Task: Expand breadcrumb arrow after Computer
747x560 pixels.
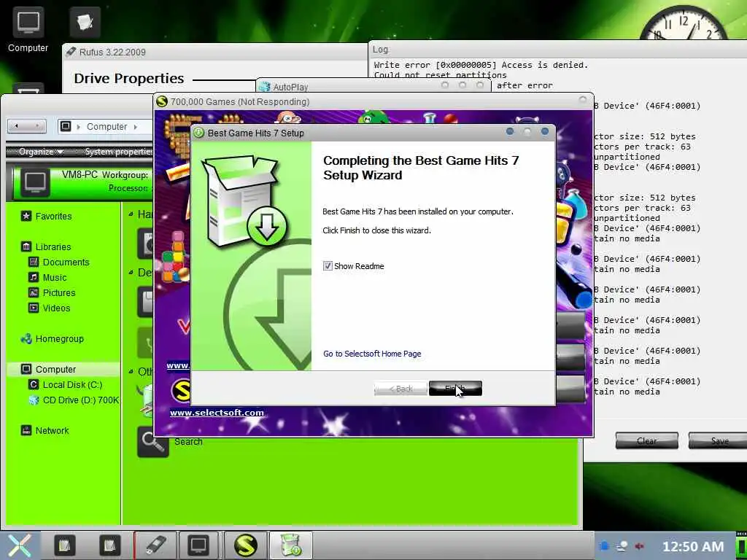Action: tap(136, 127)
